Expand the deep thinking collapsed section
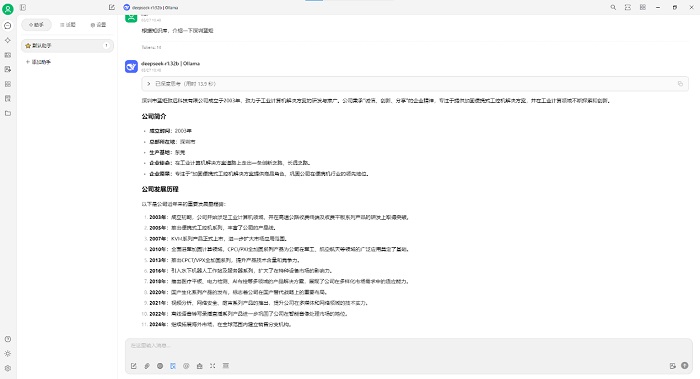This screenshot has width=700, height=379. tap(415, 83)
